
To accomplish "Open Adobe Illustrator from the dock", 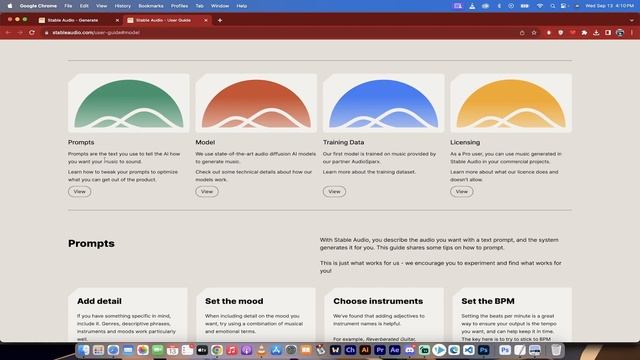I will pyautogui.click(x=365, y=350).
